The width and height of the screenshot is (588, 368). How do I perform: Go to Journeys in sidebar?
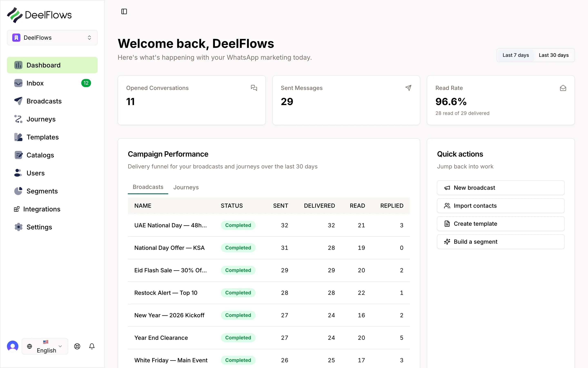pos(52,119)
